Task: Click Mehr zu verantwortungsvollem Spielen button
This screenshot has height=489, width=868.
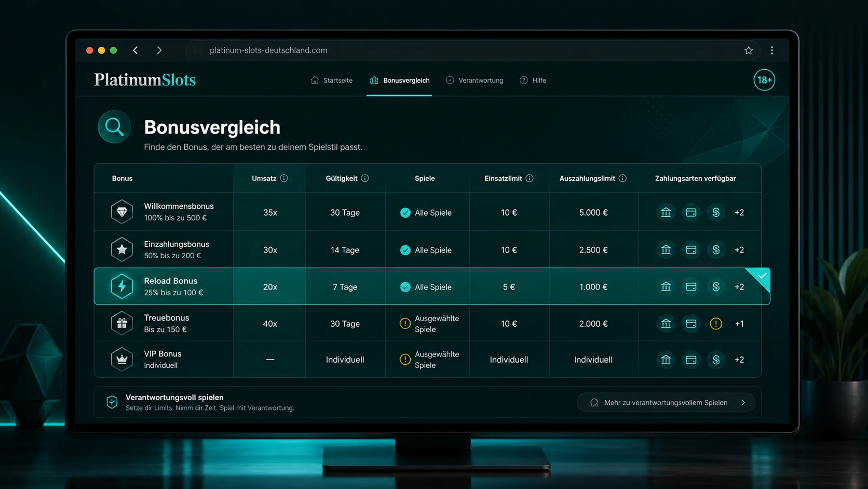Action: click(x=666, y=402)
